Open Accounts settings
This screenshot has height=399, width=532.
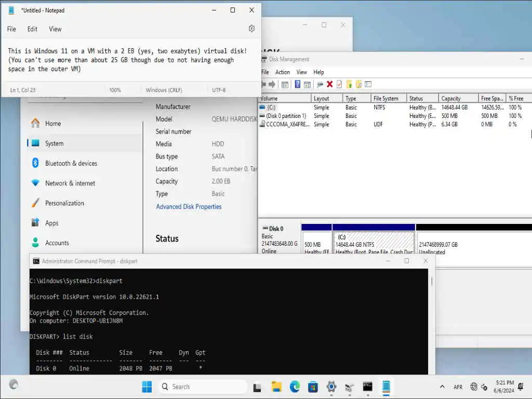85,243
